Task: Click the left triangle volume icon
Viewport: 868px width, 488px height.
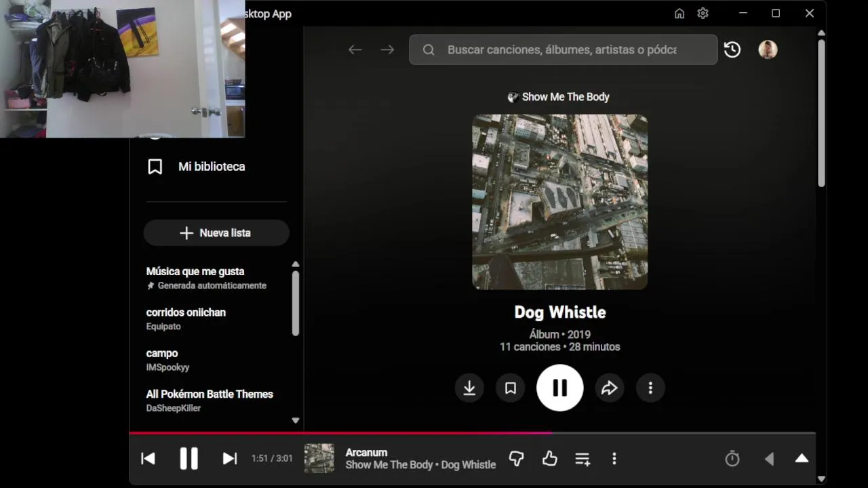Action: (x=769, y=459)
